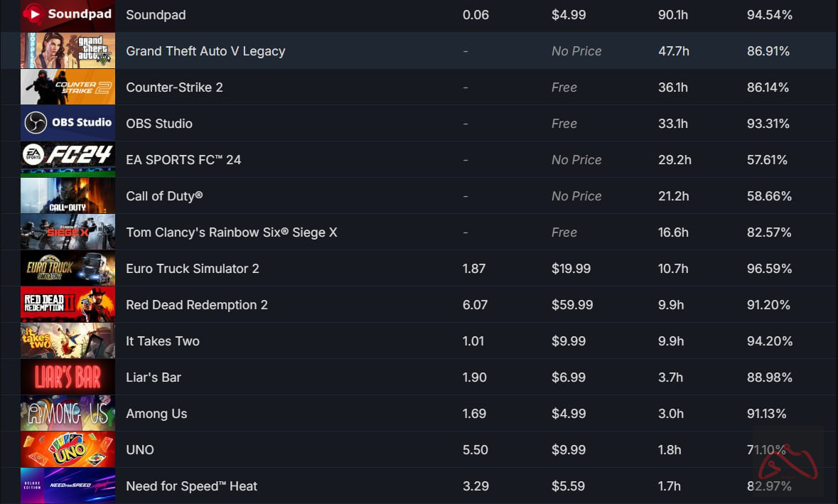Select the Red Dead Redemption 2 title text
The image size is (838, 504).
coord(196,305)
